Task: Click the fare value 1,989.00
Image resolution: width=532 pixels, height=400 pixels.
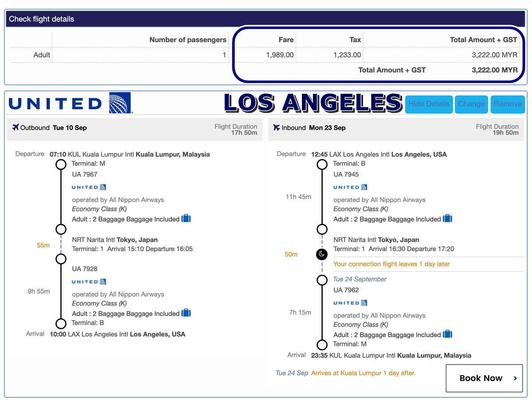Action: pos(280,55)
